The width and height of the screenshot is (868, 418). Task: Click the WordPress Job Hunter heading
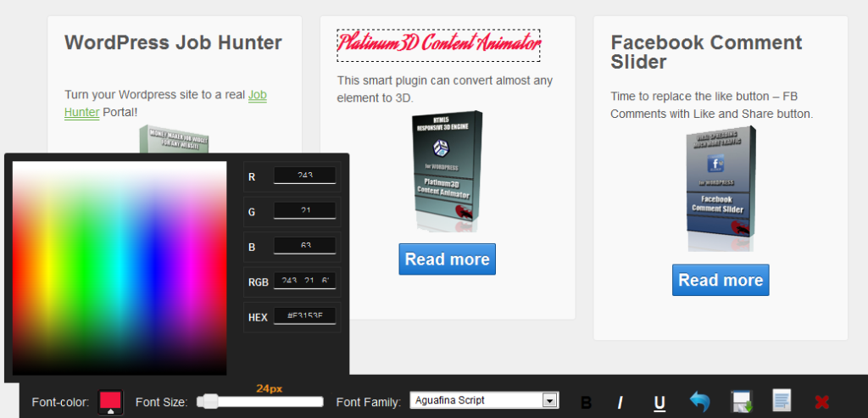(x=173, y=42)
